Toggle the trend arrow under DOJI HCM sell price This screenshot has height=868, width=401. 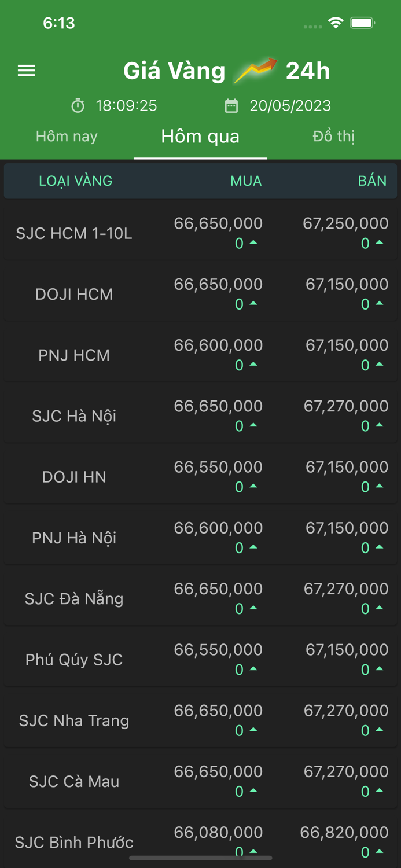point(379,304)
